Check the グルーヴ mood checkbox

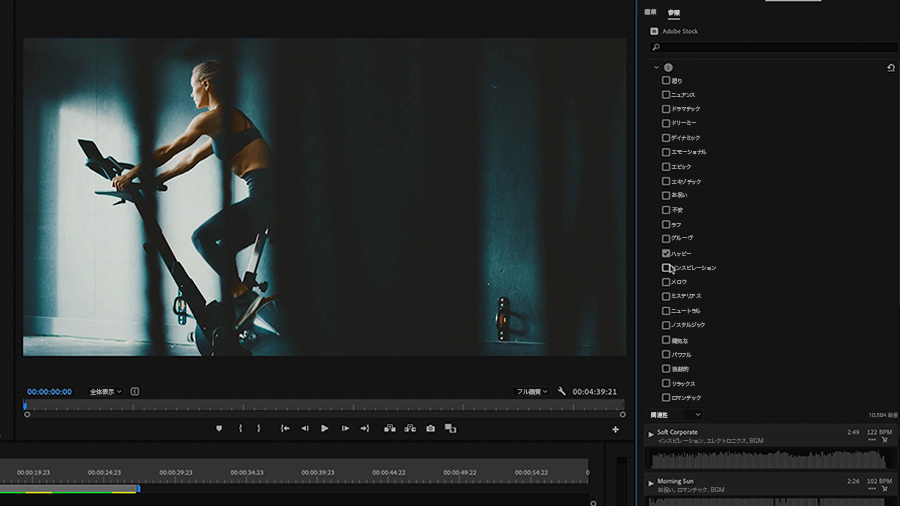[666, 238]
